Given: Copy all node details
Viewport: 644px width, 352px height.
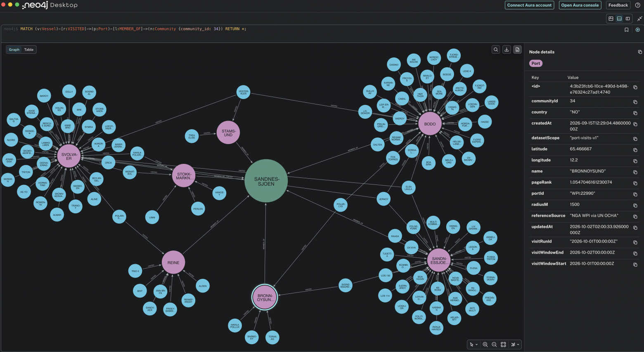Looking at the screenshot, I should (640, 52).
